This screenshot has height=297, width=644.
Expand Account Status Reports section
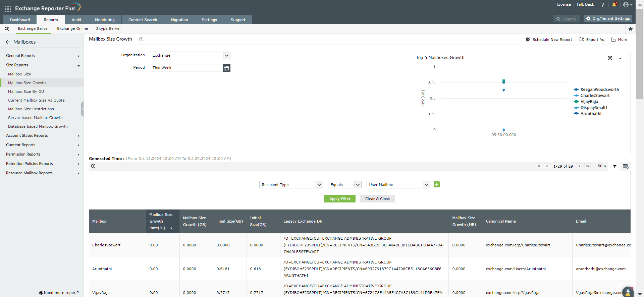pos(42,135)
